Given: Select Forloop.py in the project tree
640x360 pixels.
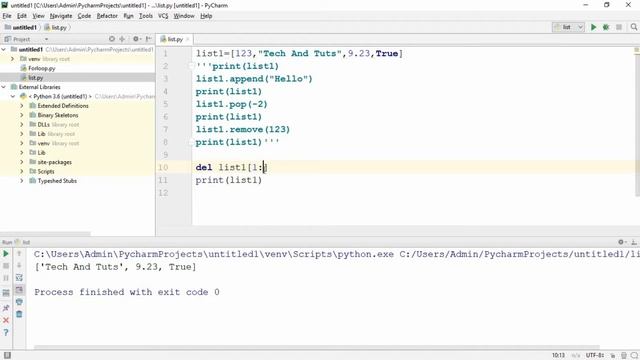Looking at the screenshot, I should tap(42, 68).
